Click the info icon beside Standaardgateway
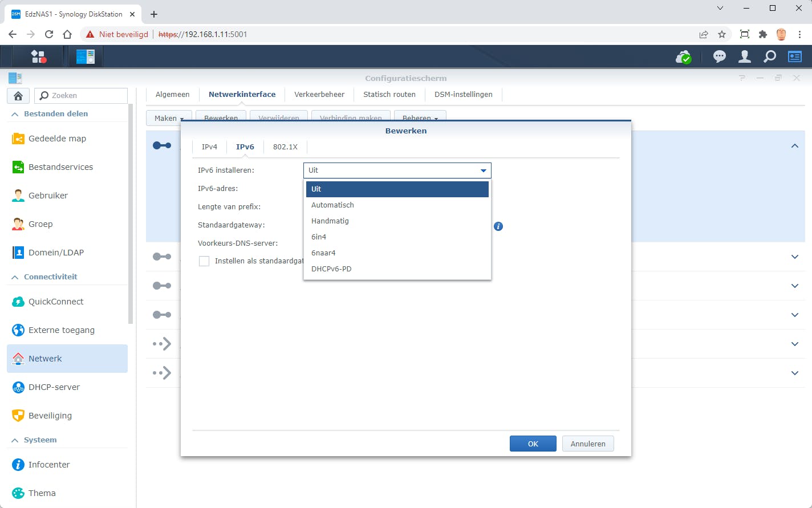The image size is (812, 508). (x=498, y=226)
